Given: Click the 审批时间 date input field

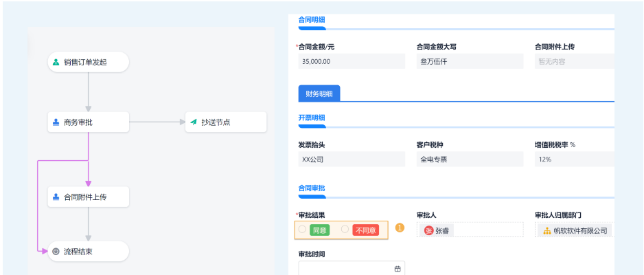Looking at the screenshot, I should [352, 268].
